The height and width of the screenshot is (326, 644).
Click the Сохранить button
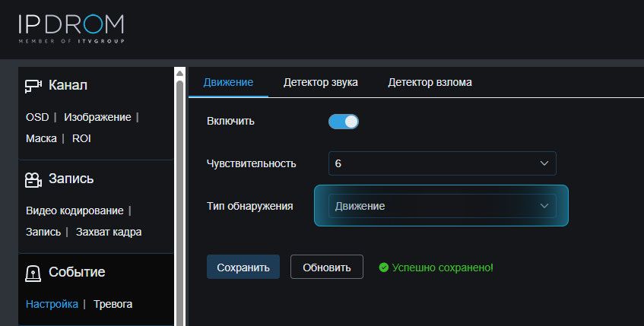243,267
